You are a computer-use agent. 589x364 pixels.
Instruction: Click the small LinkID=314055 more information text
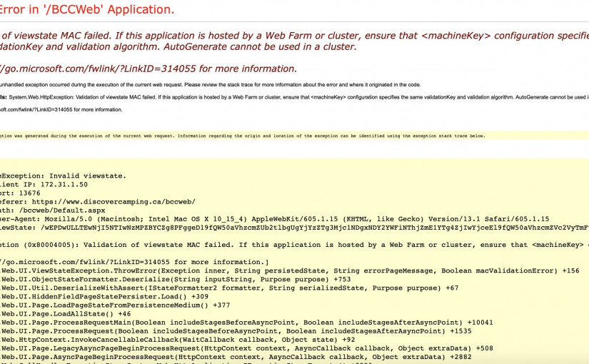[x=61, y=109]
